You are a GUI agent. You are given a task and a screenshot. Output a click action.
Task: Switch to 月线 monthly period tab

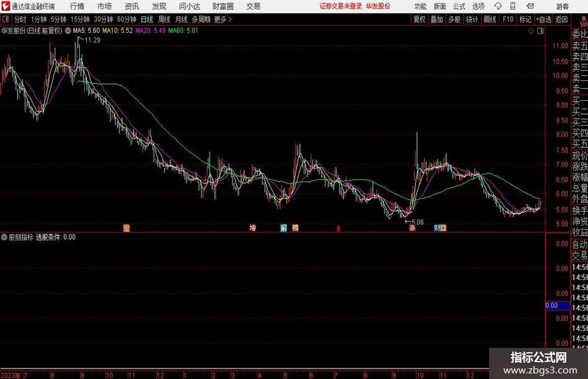click(x=181, y=19)
